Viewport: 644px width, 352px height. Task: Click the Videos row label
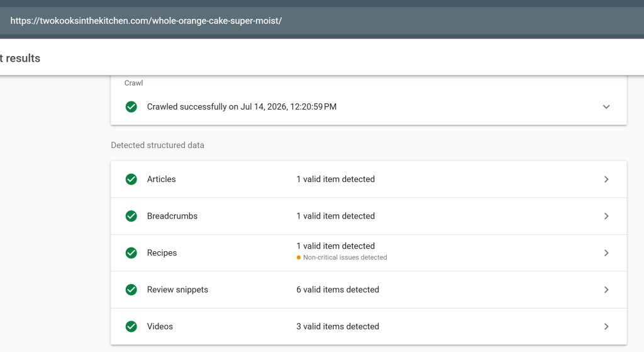coord(160,327)
